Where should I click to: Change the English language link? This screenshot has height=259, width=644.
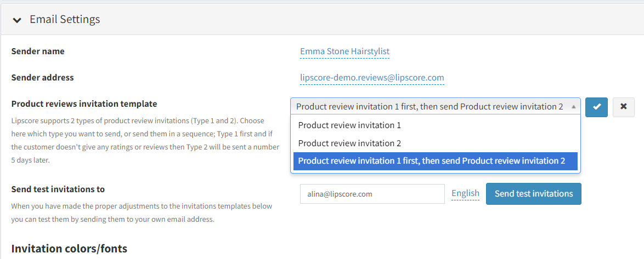click(x=465, y=193)
